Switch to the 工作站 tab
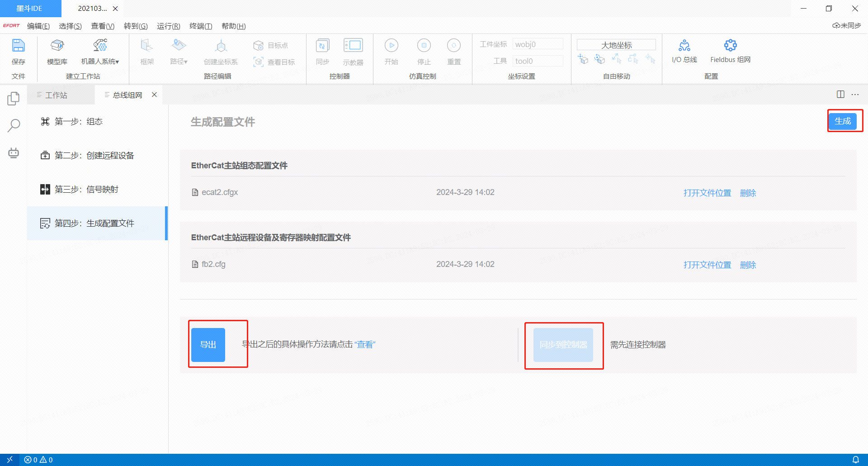 (56, 95)
